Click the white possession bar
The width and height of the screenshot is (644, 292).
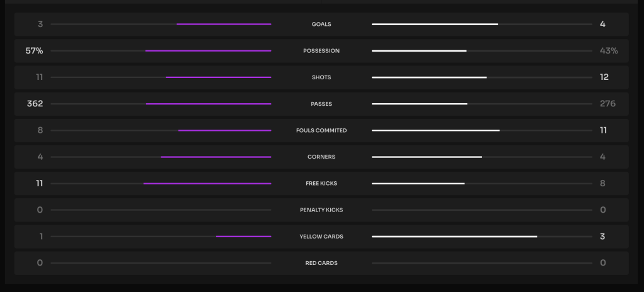(419, 51)
